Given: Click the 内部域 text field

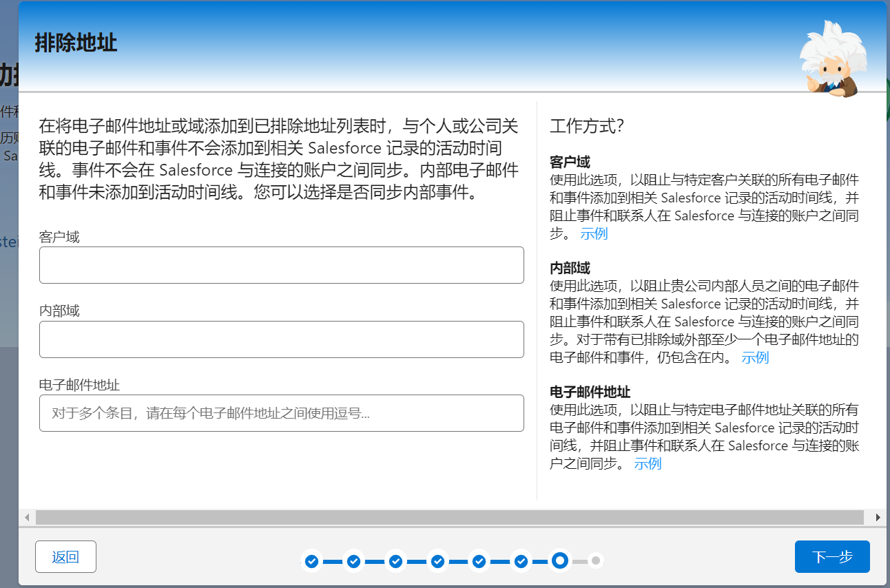Looking at the screenshot, I should (281, 339).
